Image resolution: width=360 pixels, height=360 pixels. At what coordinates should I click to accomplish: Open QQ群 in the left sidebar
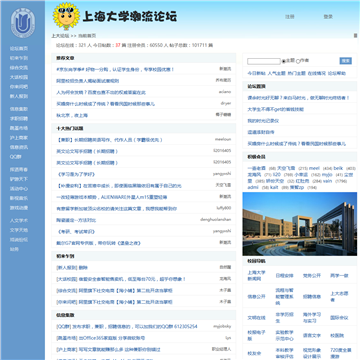[x=15, y=157]
